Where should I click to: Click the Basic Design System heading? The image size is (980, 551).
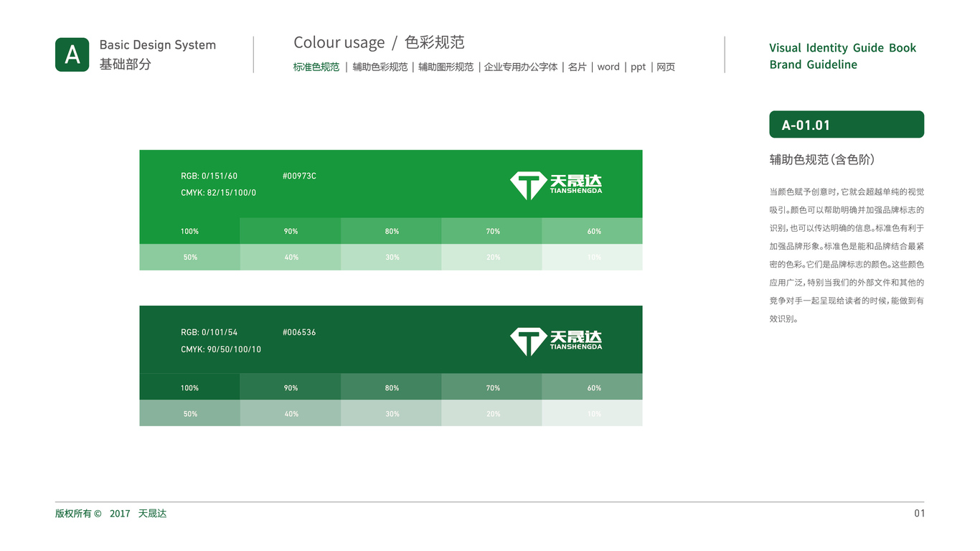click(158, 44)
